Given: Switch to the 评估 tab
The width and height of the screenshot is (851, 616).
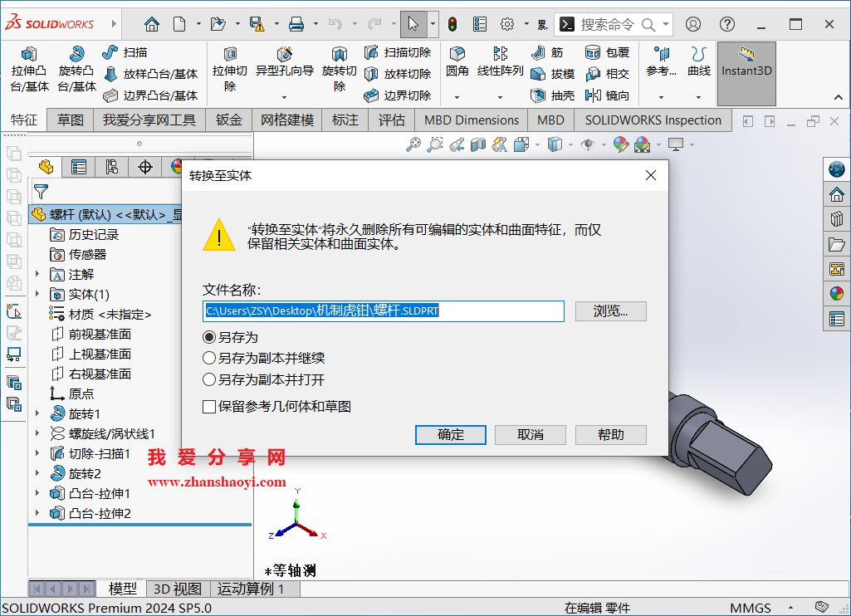Looking at the screenshot, I should [391, 120].
